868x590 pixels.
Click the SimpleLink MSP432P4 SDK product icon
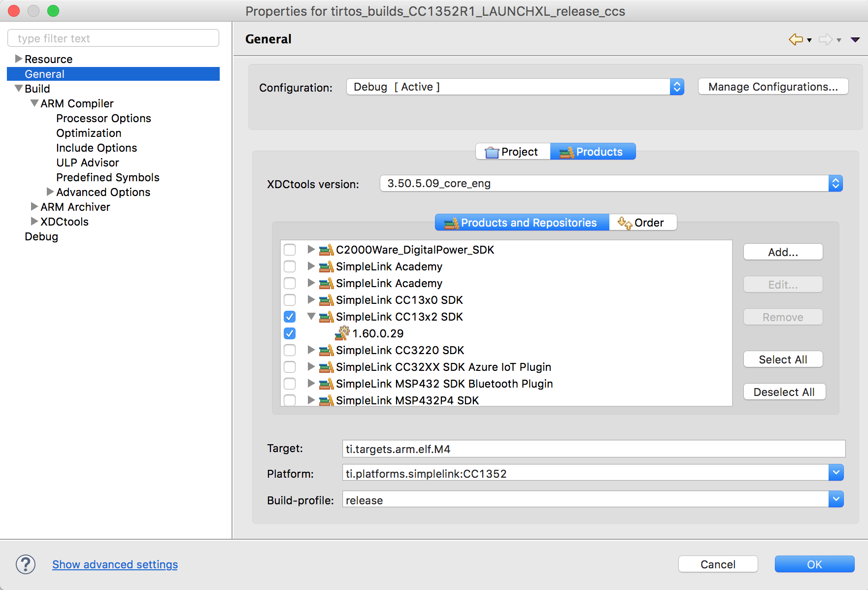point(326,400)
